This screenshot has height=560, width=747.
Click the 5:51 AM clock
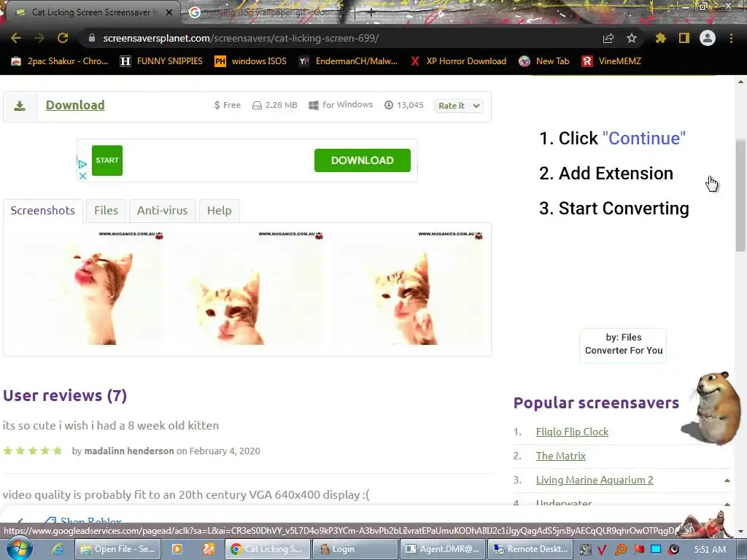[710, 550]
